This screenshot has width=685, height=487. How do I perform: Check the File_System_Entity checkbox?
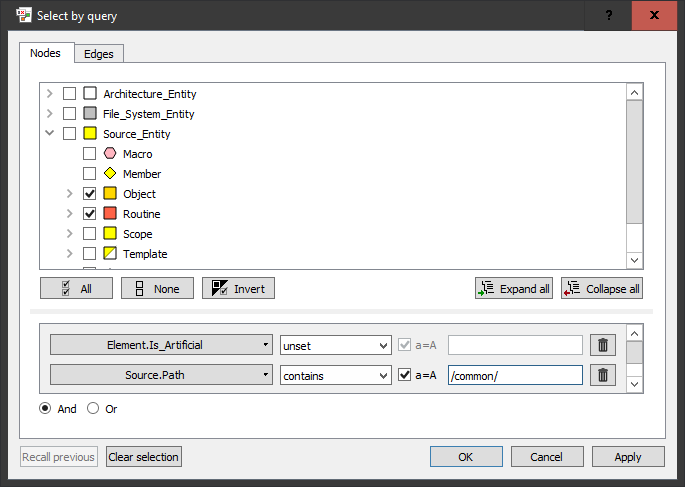pyautogui.click(x=69, y=114)
